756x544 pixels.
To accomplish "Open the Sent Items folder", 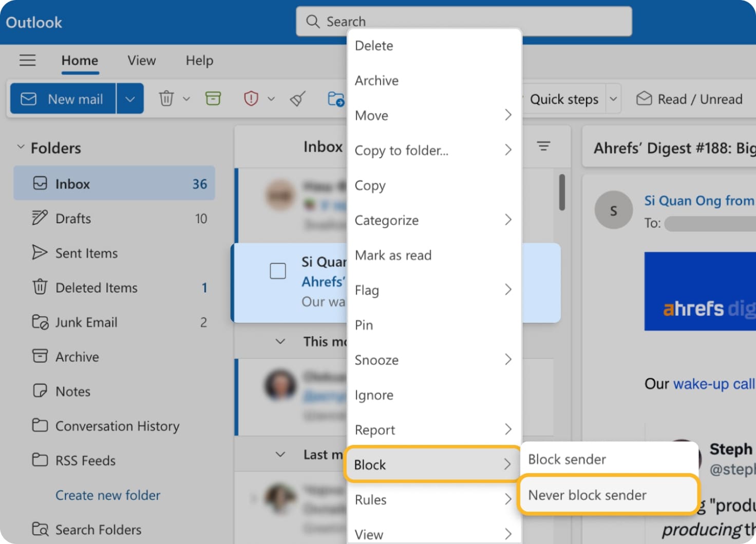I will pos(114,252).
